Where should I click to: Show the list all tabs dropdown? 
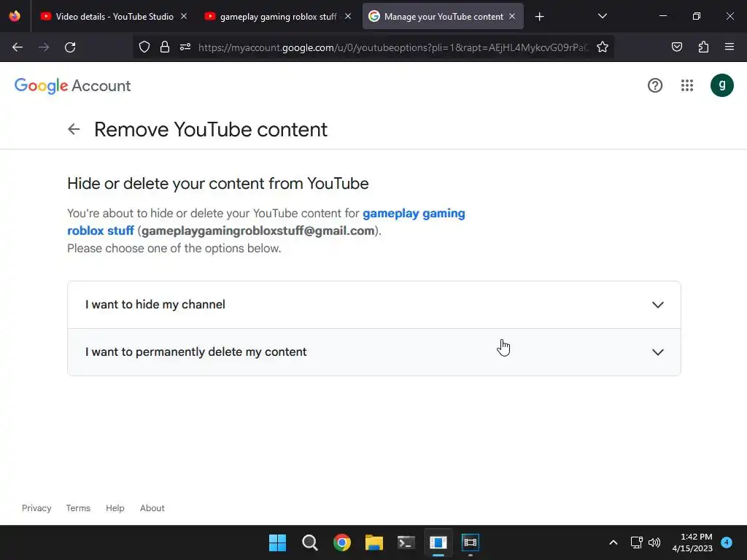point(602,16)
